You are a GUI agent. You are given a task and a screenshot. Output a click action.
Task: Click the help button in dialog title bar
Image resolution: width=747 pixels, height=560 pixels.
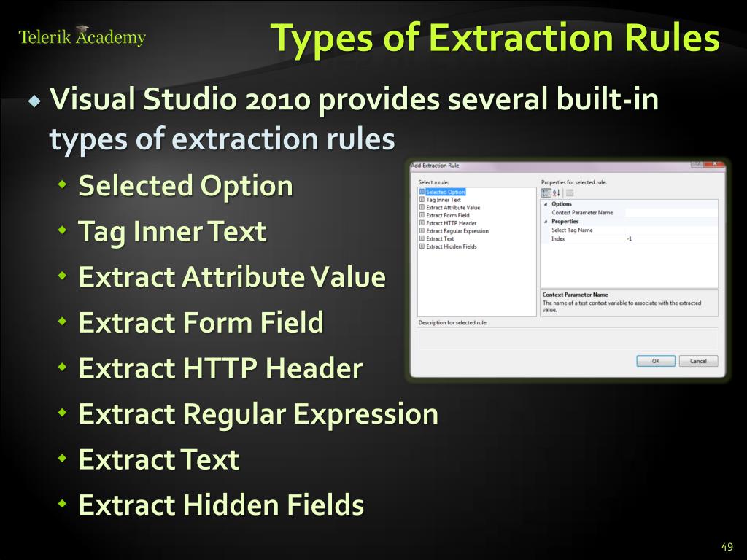click(x=697, y=164)
